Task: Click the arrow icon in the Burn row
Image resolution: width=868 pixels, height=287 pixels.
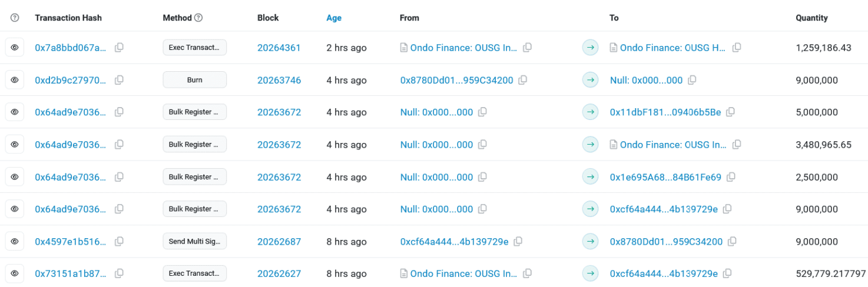Action: (590, 80)
